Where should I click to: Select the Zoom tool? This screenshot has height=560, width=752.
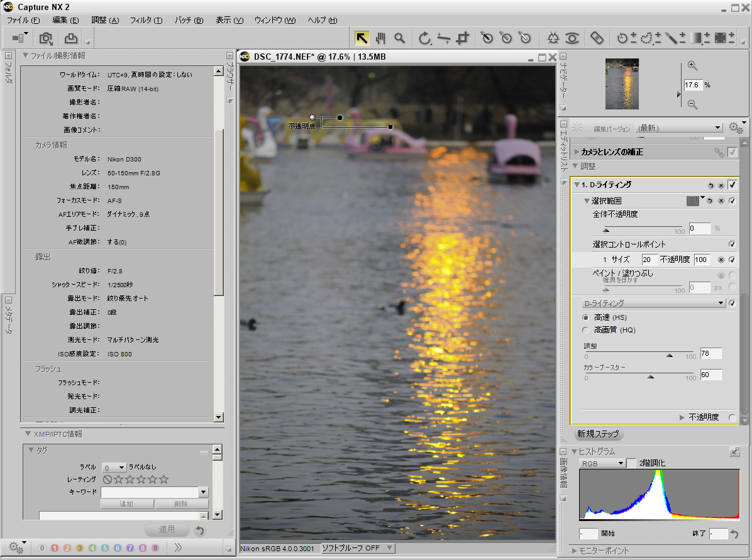[400, 38]
